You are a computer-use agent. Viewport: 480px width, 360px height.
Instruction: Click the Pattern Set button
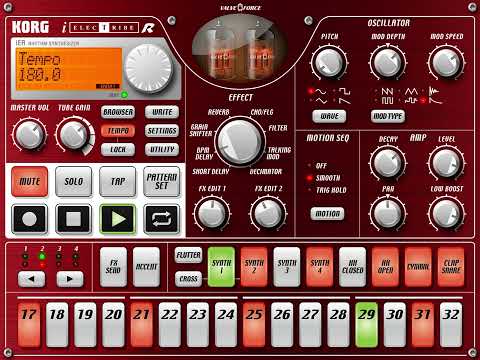click(162, 182)
